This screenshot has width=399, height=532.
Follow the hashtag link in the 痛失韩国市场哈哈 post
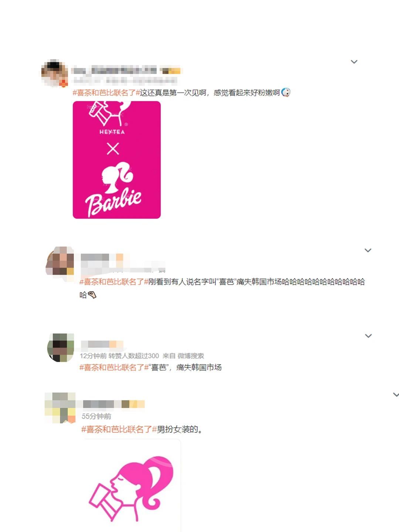point(114,282)
